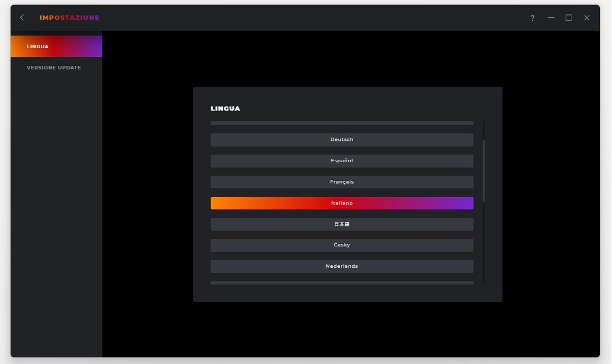Screen dimensions: 612x364
Task: Open the Versione Update sidebar tab
Action: (56, 67)
